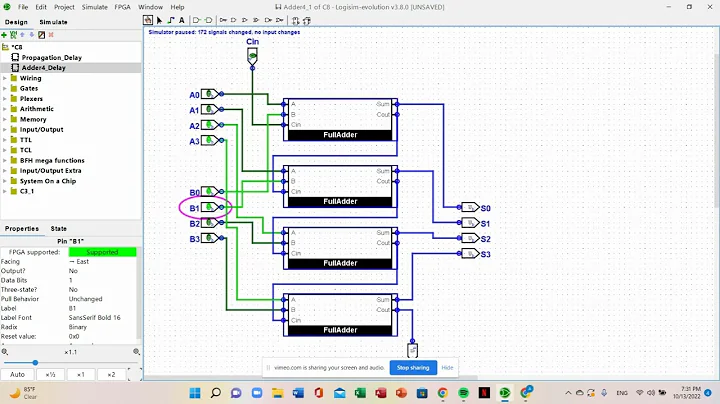This screenshot has width=720, height=404.
Task: Expand the Plexers library folder
Action: pyautogui.click(x=5, y=99)
